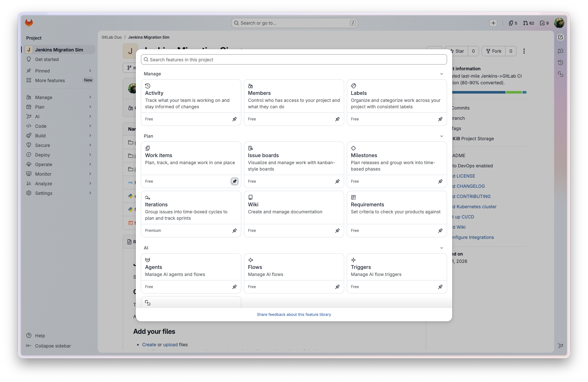Expand Pinned in the sidebar
The image size is (588, 382).
59,71
